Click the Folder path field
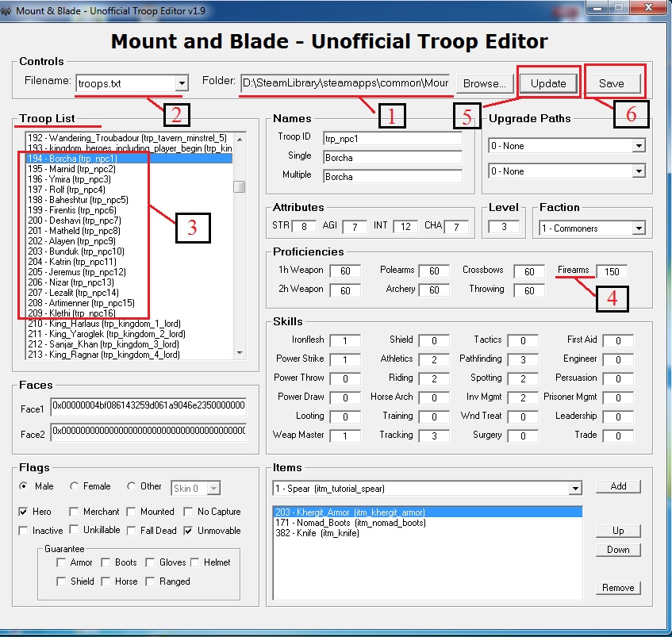 point(345,83)
